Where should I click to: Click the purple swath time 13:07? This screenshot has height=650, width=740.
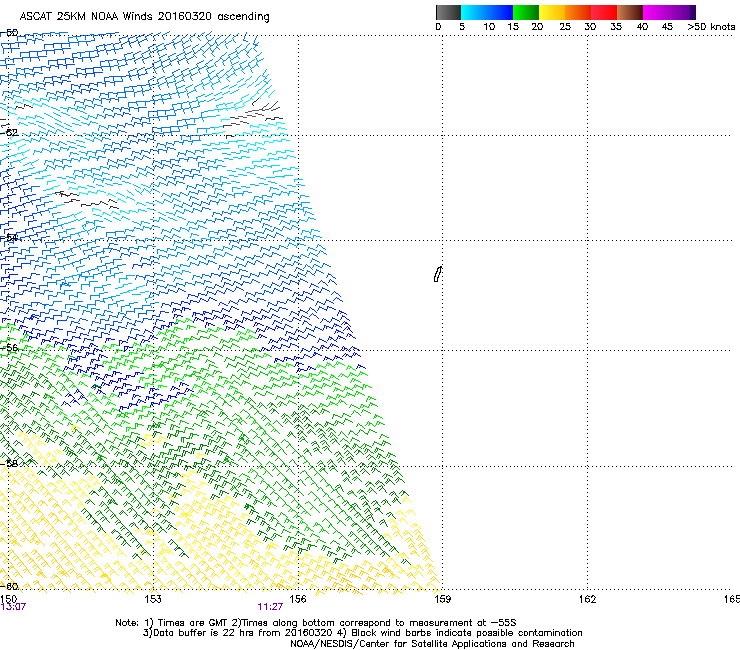pyautogui.click(x=13, y=607)
